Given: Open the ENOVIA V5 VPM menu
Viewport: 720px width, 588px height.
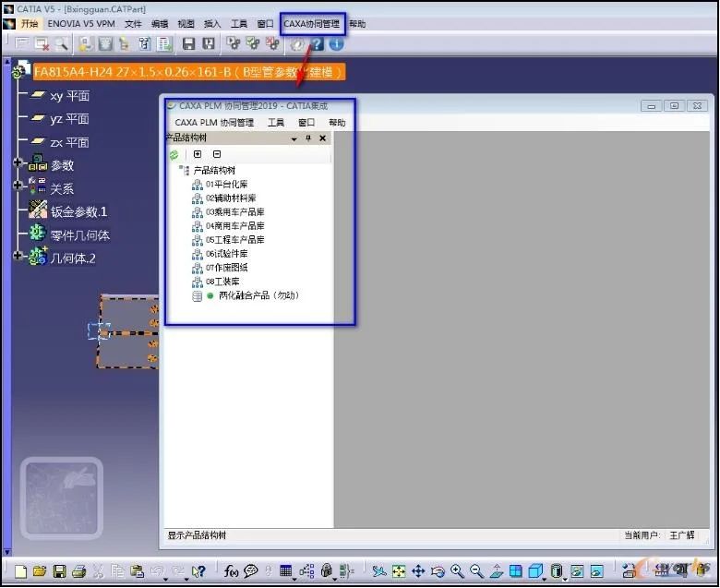Looking at the screenshot, I should (x=81, y=24).
